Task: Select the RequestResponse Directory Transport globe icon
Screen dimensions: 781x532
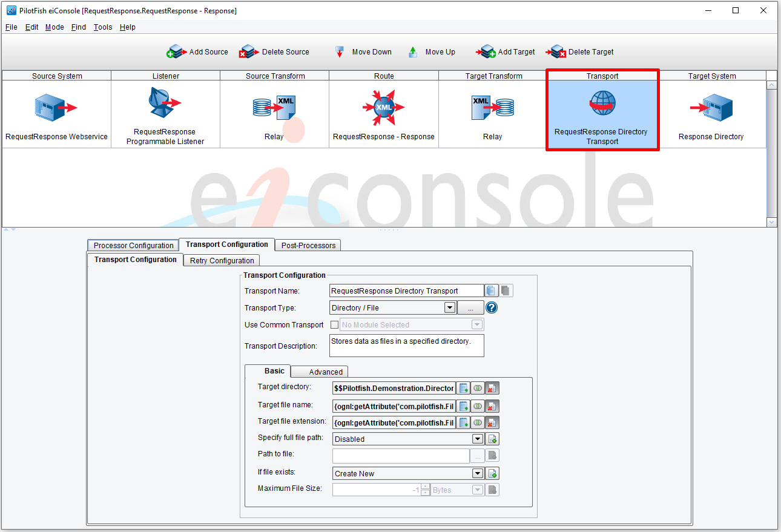Action: 602,103
